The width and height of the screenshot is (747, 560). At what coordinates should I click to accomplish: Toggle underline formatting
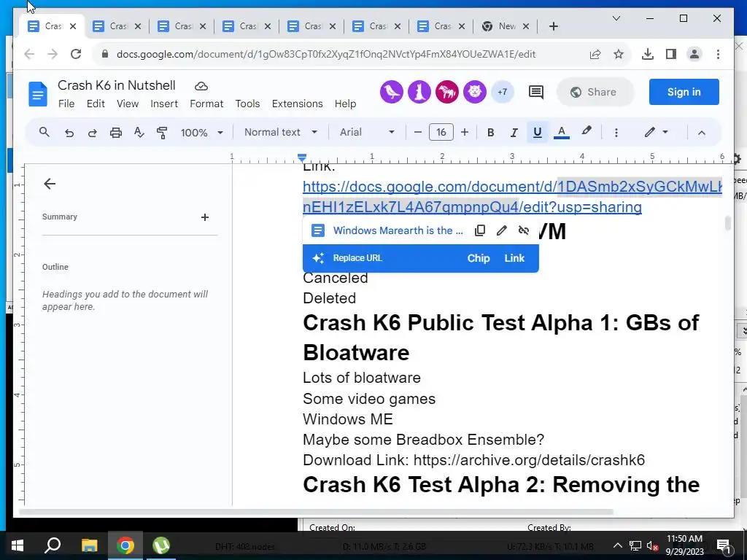[x=538, y=133]
